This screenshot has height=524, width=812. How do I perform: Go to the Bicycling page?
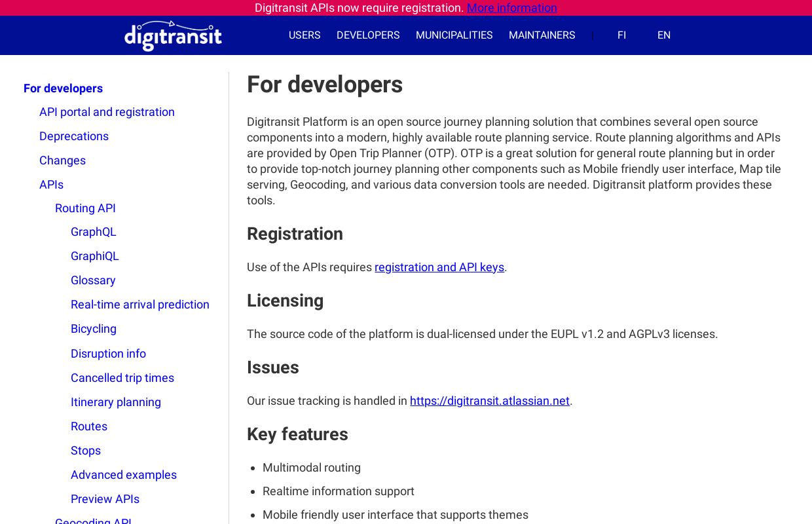pos(94,329)
